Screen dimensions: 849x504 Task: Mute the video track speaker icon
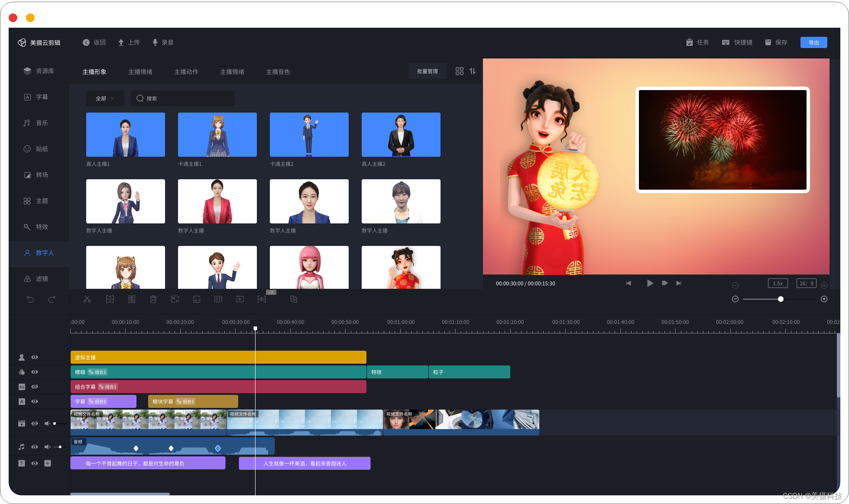[47, 423]
